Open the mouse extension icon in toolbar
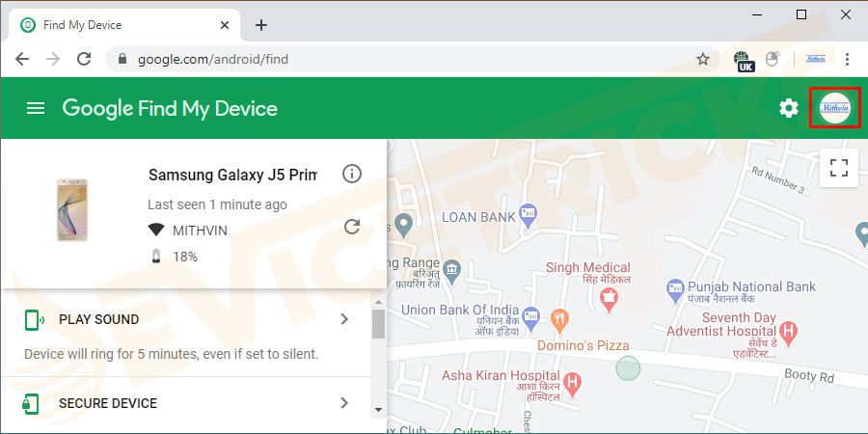Viewport: 868px width, 434px height. (773, 59)
